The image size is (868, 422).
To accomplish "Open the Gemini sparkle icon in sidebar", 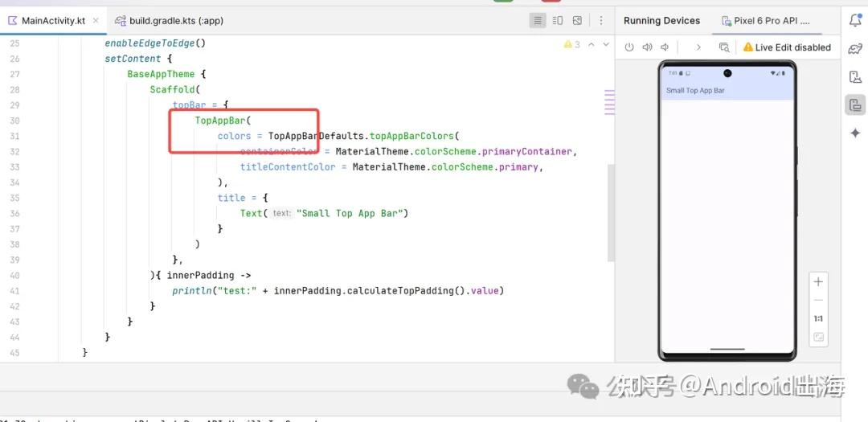I will [855, 133].
